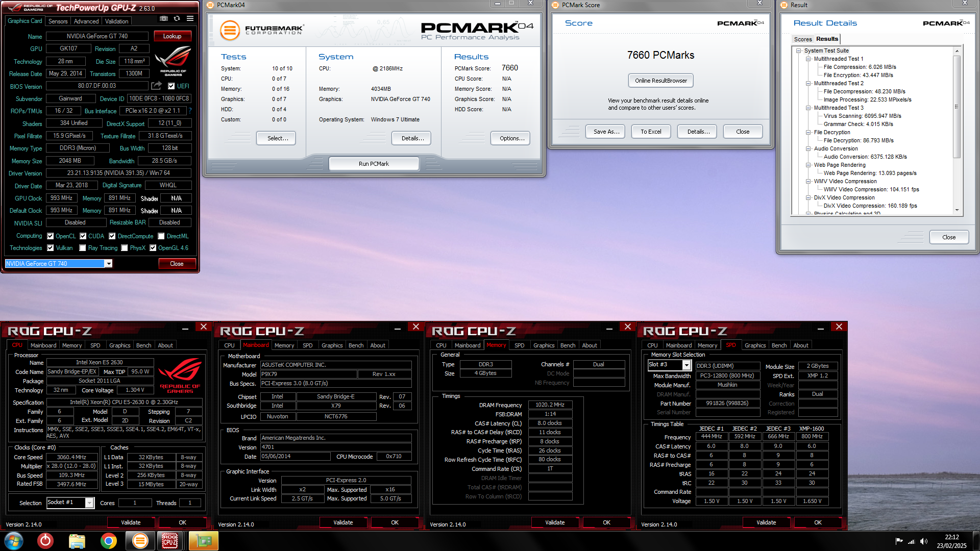This screenshot has width=980, height=551.
Task: Switch to the GPU-Z Validation tab
Action: [117, 21]
